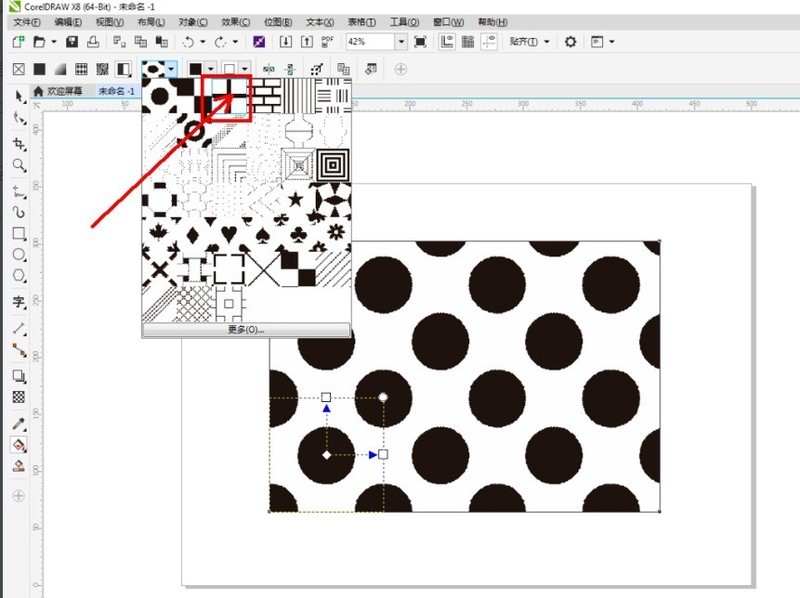Open the 效果(C) menu
Screen dimensions: 800x598
tap(235, 21)
